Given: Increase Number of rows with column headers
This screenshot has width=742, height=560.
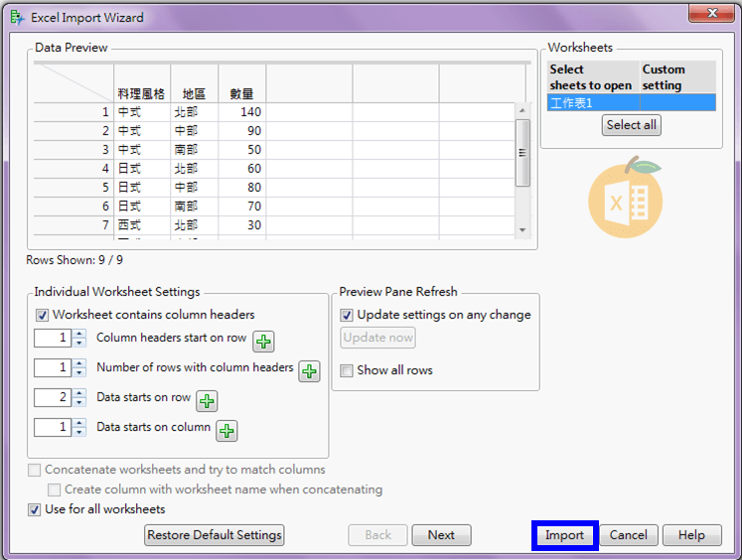Looking at the screenshot, I should (79, 363).
